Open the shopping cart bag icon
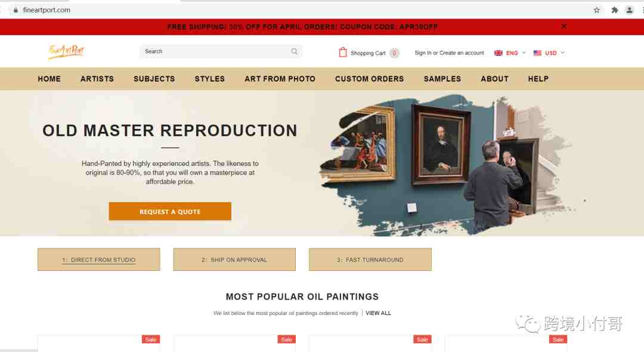Image resolution: width=644 pixels, height=352 pixels. point(342,52)
